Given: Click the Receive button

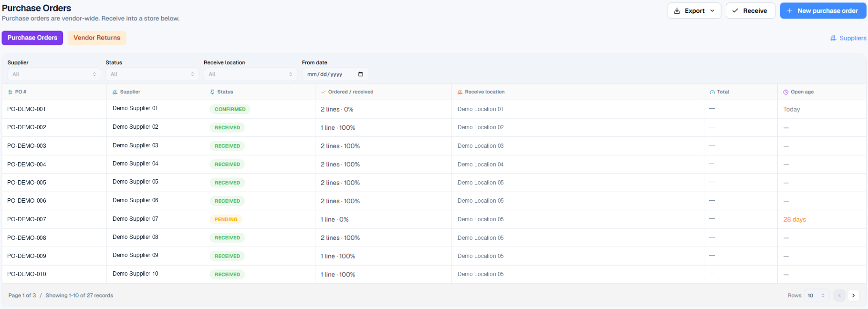Looking at the screenshot, I should [x=750, y=10].
